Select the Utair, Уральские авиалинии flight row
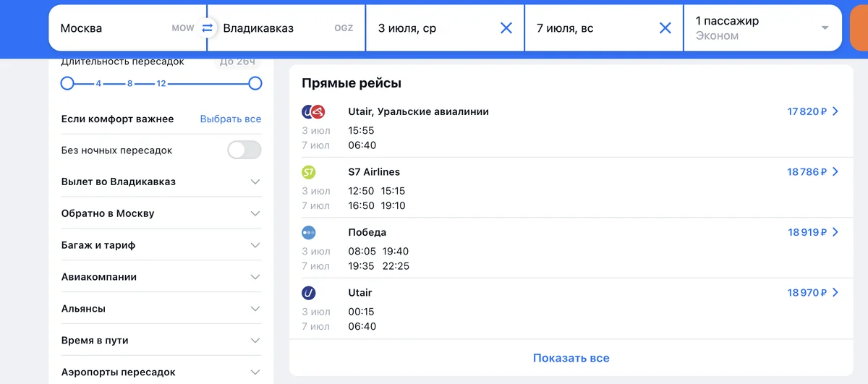The width and height of the screenshot is (868, 384). pyautogui.click(x=571, y=127)
